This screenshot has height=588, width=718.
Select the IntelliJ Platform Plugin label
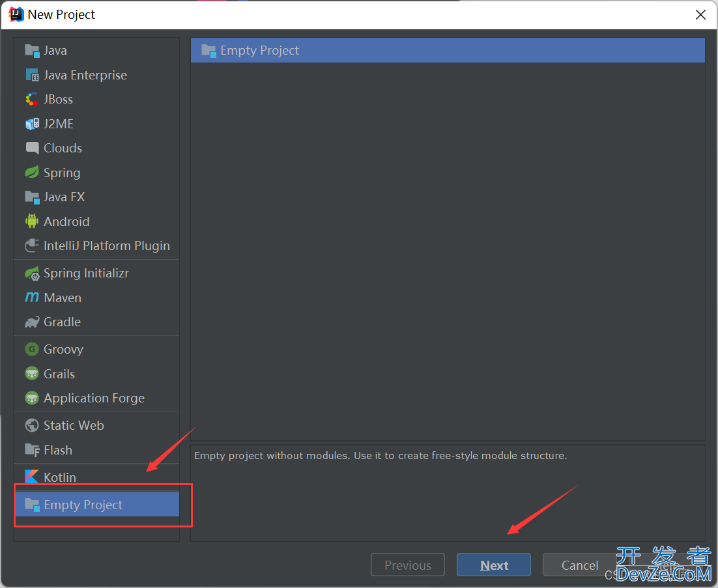(x=107, y=246)
